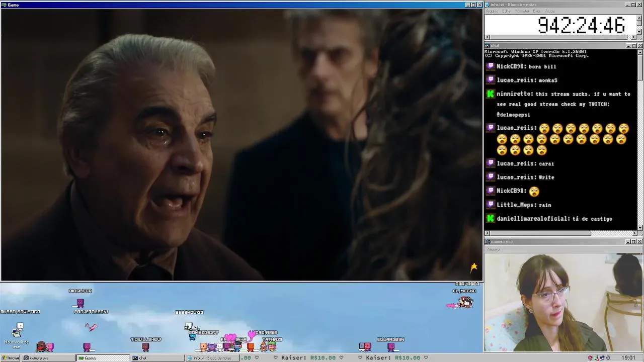Click the emoji in NickCB98's last message
644x362 pixels.
pyautogui.click(x=534, y=191)
